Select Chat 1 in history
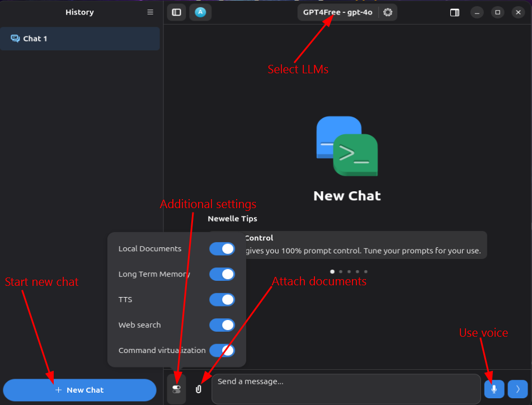 point(80,39)
